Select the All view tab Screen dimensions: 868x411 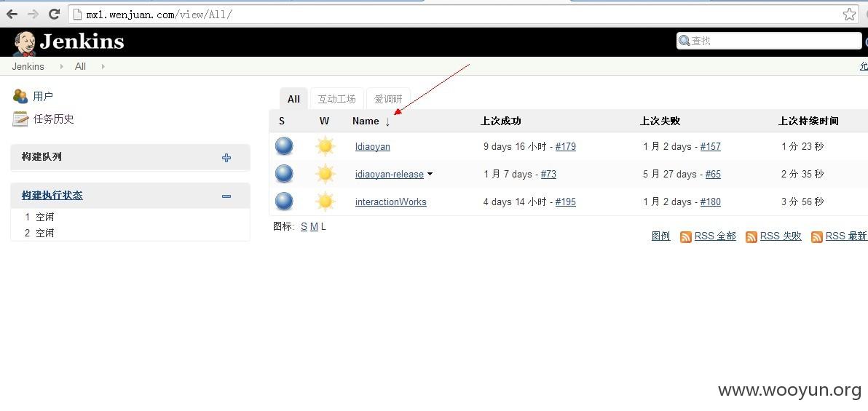coord(293,99)
